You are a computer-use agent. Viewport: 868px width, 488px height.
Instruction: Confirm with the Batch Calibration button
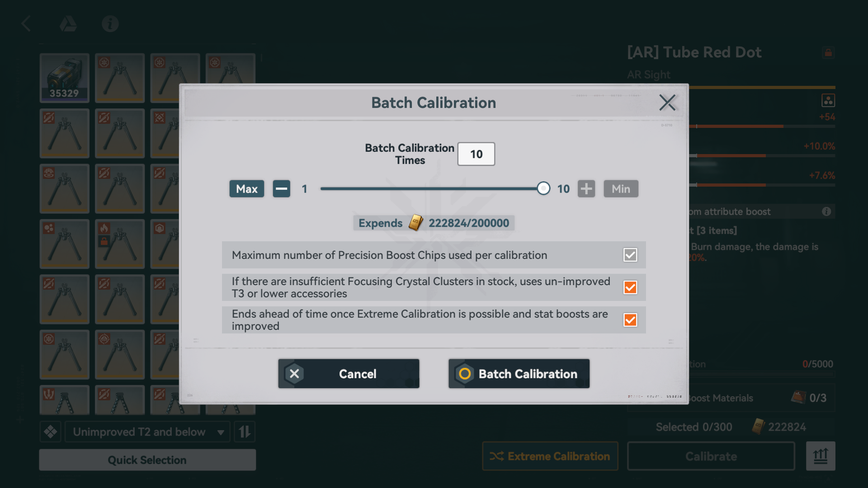519,374
